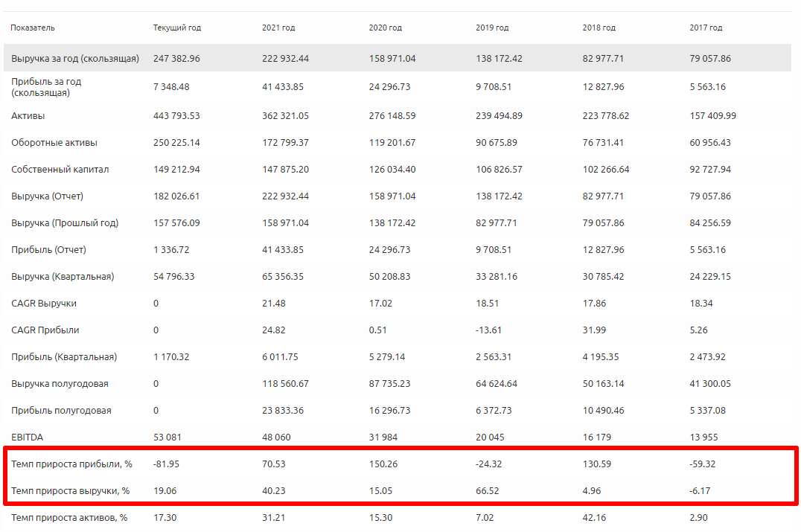
Task: Click the "Темп прироста прибыли, %" label
Action: click(x=71, y=464)
